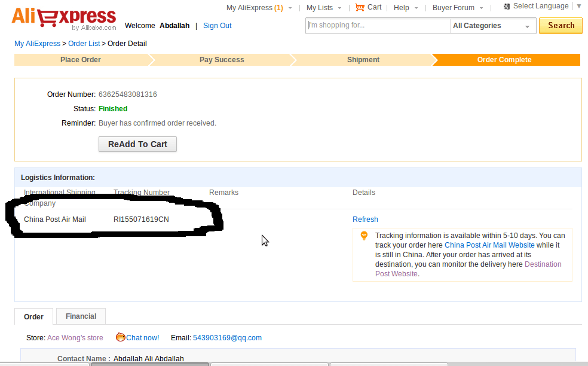Expand the Buyer Forum dropdown arrow
This screenshot has height=366, width=588.
click(x=481, y=8)
